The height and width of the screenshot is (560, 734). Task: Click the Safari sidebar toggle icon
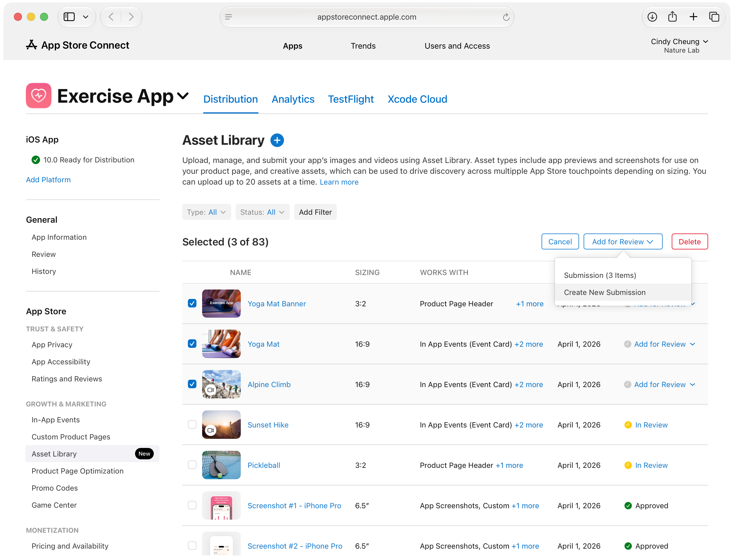pyautogui.click(x=69, y=17)
